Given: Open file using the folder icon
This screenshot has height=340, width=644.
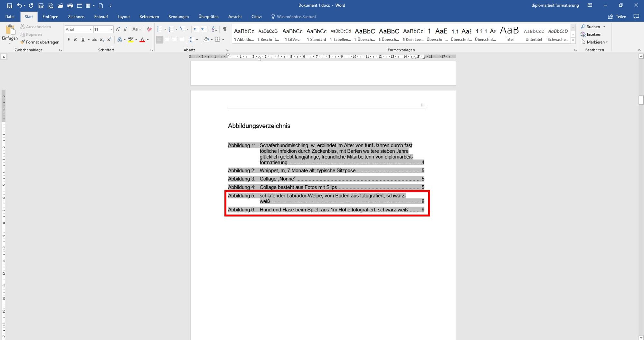Looking at the screenshot, I should pos(60,5).
